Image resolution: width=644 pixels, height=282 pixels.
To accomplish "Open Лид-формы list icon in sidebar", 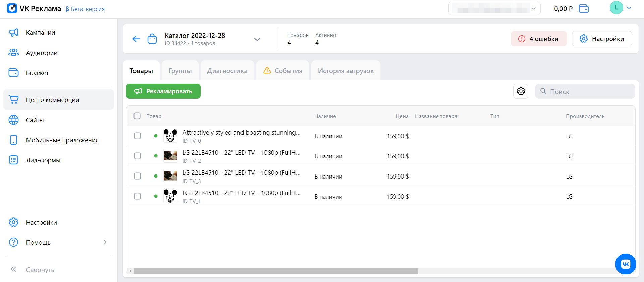I will [13, 160].
